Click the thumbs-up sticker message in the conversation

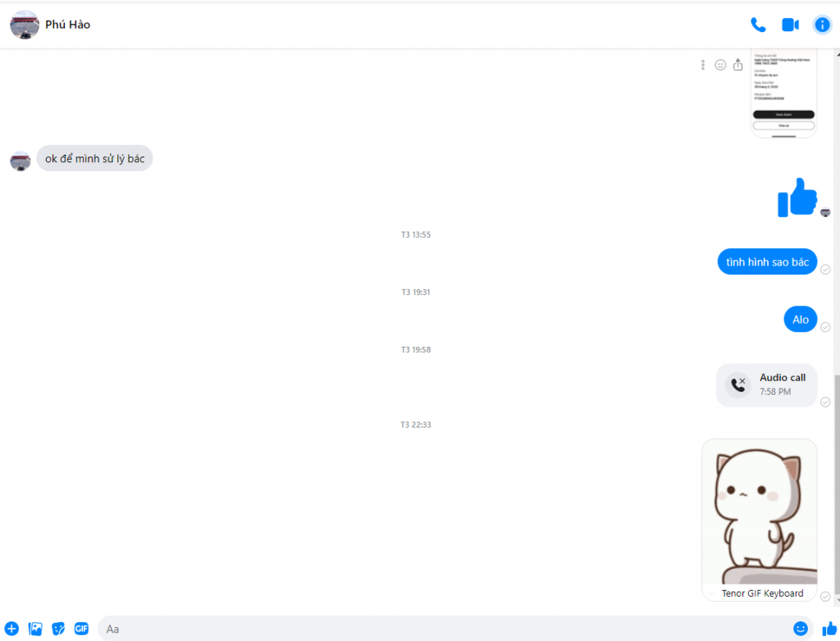click(x=797, y=197)
